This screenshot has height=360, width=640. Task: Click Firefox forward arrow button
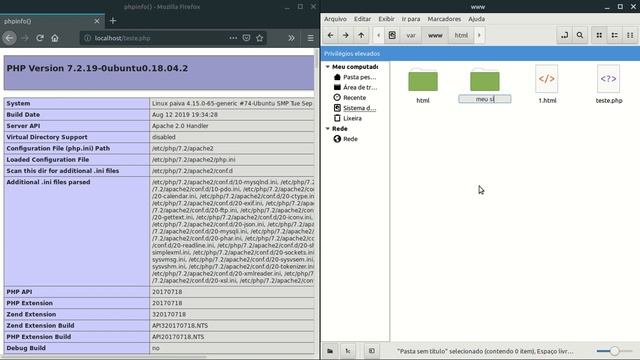(25, 38)
